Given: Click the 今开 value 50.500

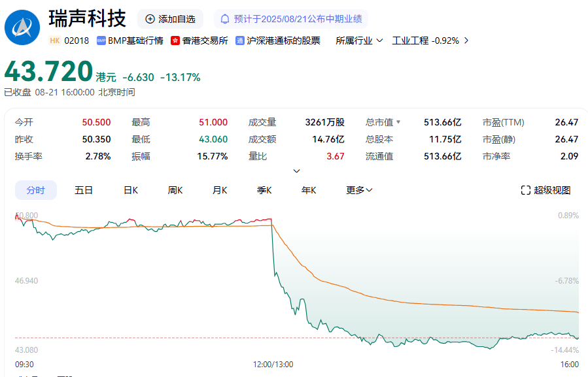Looking at the screenshot, I should point(96,122).
